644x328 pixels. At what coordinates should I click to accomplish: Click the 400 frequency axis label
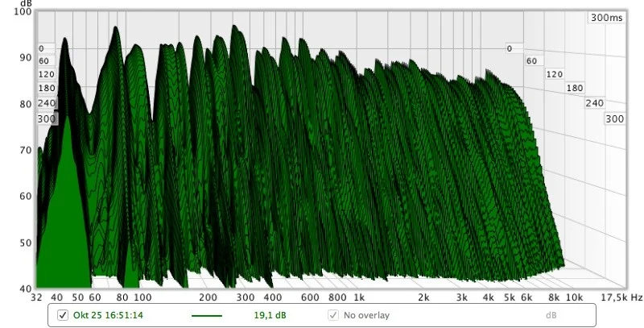pyautogui.click(x=273, y=297)
